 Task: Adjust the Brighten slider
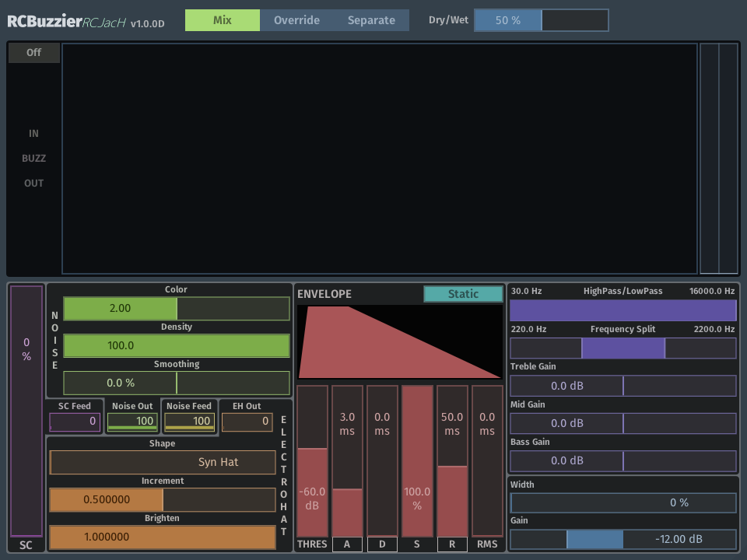pos(163,537)
